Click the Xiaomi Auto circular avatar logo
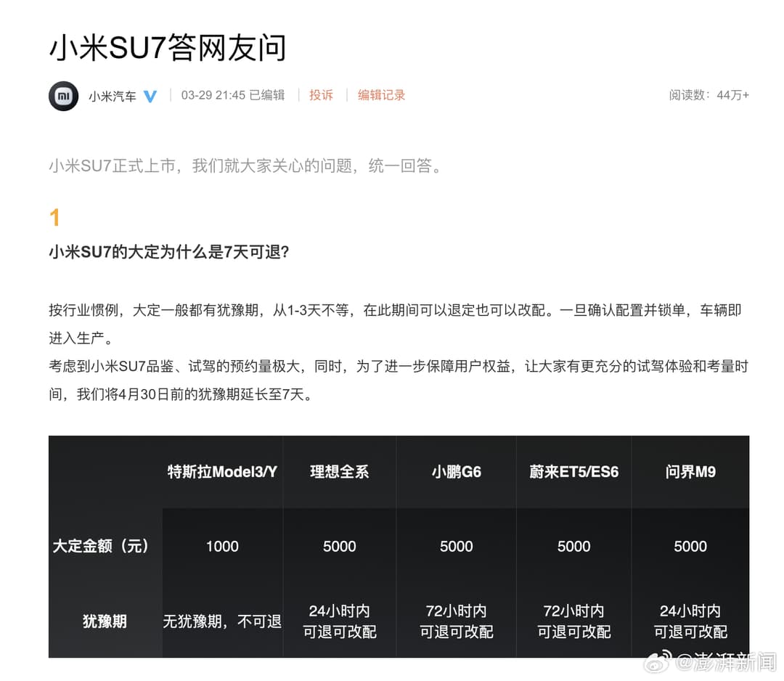The width and height of the screenshot is (784, 681). pos(63,95)
